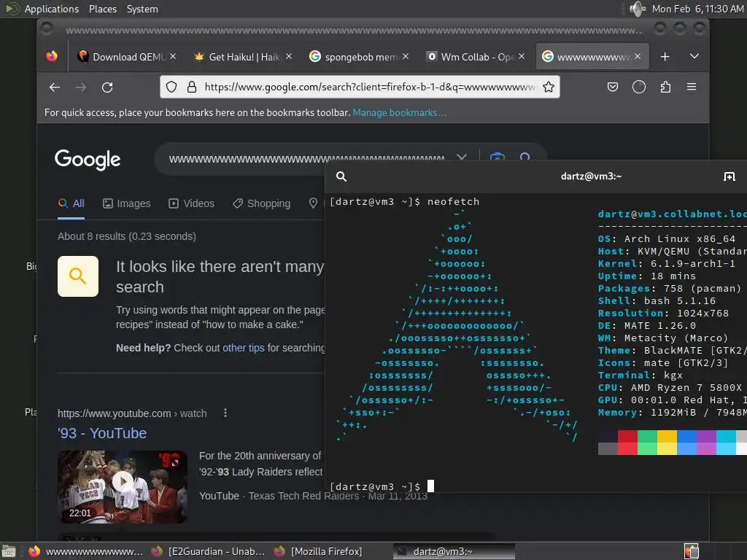Open the Firefox hamburger menu
Image resolution: width=747 pixels, height=560 pixels.
[x=692, y=87]
